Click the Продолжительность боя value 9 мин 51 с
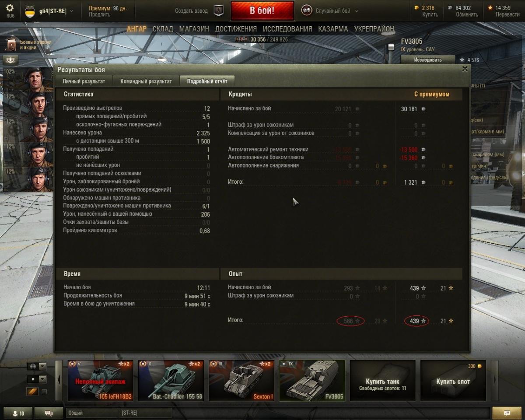Screen dimensions: 525x420 click(x=197, y=296)
